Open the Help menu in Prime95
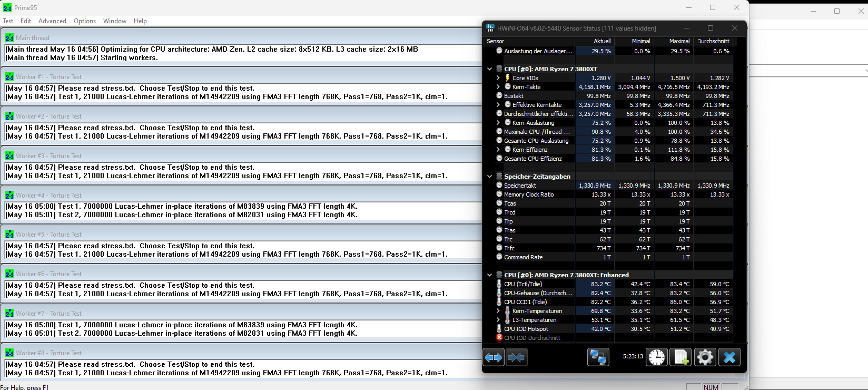Image resolution: width=868 pixels, height=390 pixels. (140, 21)
